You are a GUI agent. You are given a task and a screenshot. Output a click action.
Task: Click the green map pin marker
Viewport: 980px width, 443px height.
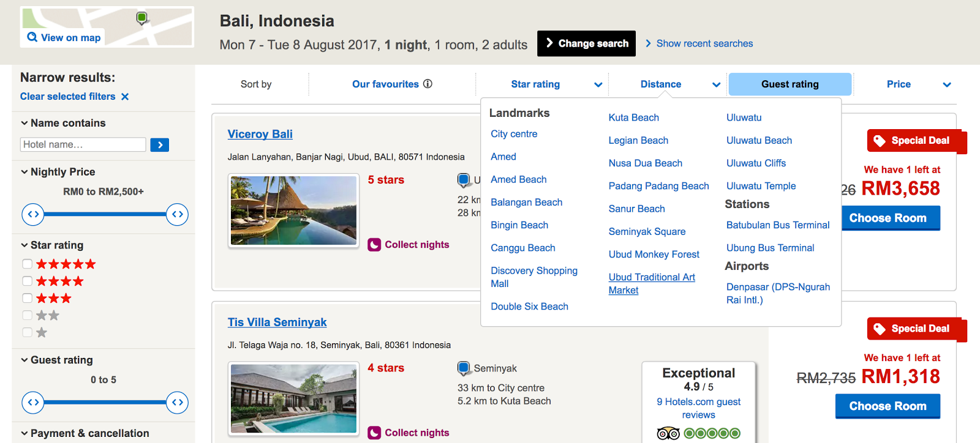point(141,18)
